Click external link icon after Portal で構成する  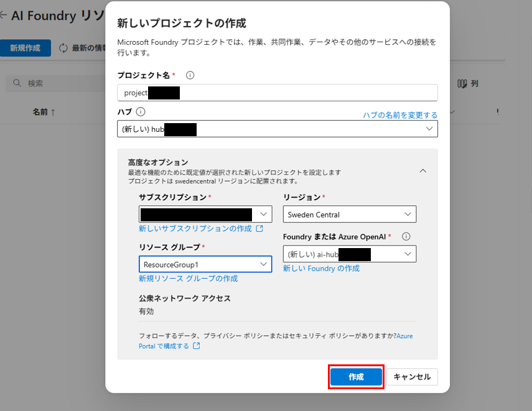tap(197, 346)
